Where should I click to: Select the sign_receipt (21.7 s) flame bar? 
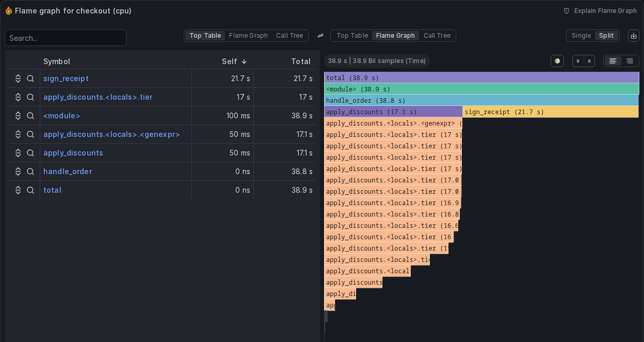[x=551, y=112]
